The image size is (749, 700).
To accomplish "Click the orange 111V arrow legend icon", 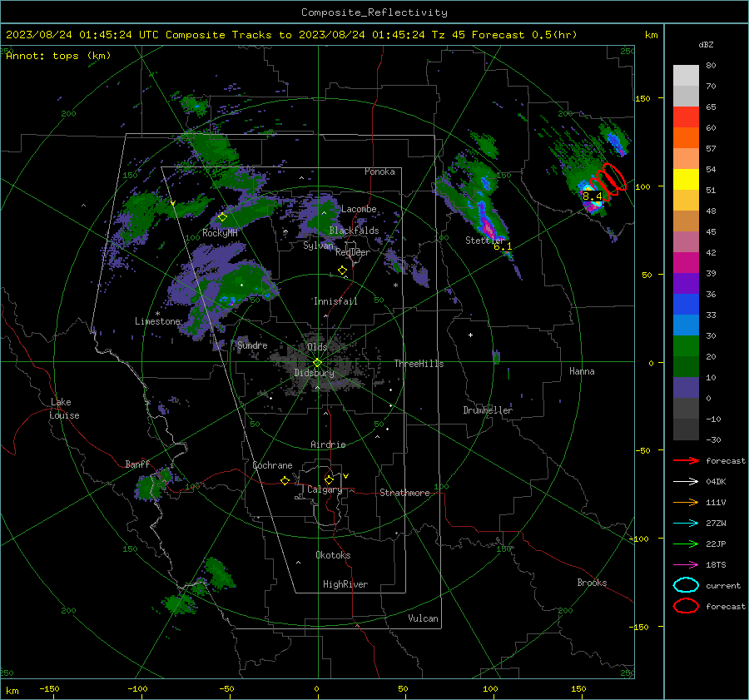I will (686, 502).
